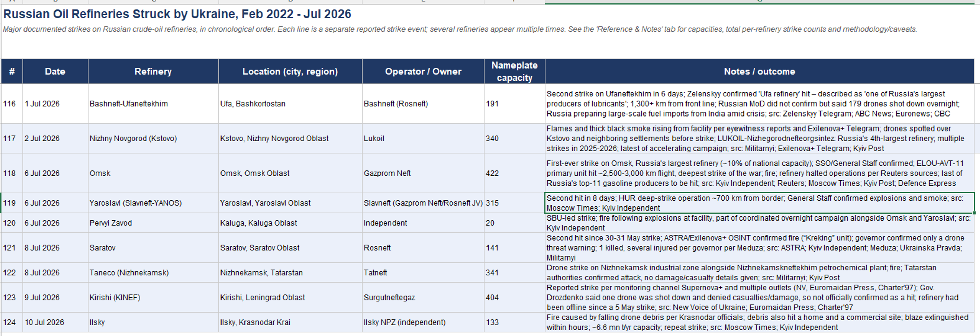This screenshot has height=336, width=980.
Task: Select the capacity cell '20'
Action: click(x=514, y=223)
